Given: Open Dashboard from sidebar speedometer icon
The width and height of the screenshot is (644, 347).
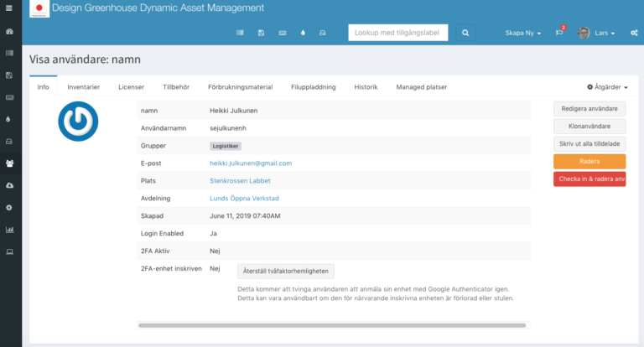Looking at the screenshot, I should [x=9, y=32].
